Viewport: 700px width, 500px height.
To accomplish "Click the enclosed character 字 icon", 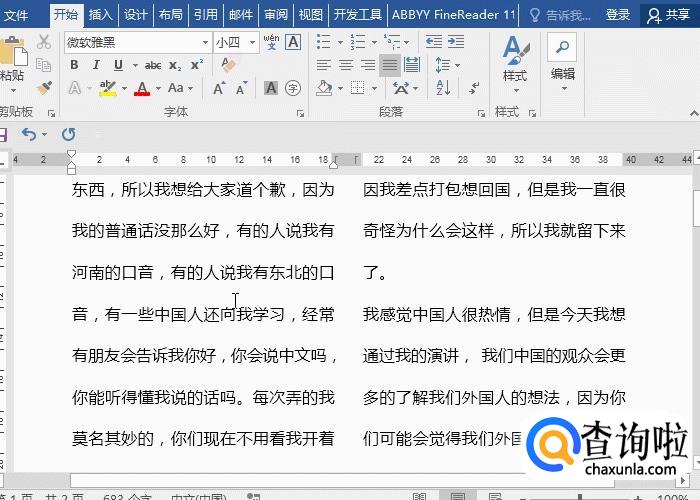I will click(x=293, y=88).
